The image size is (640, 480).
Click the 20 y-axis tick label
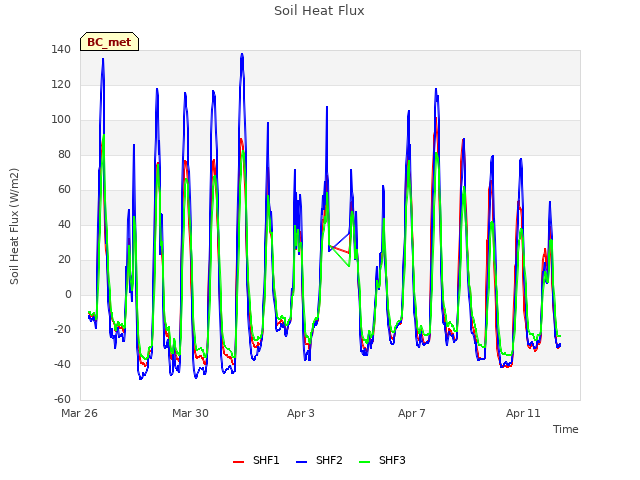point(64,260)
